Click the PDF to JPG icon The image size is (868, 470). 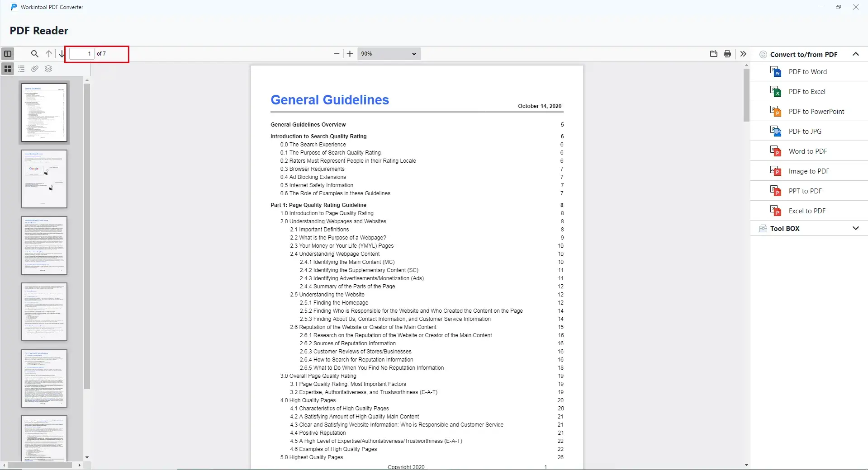(x=776, y=131)
